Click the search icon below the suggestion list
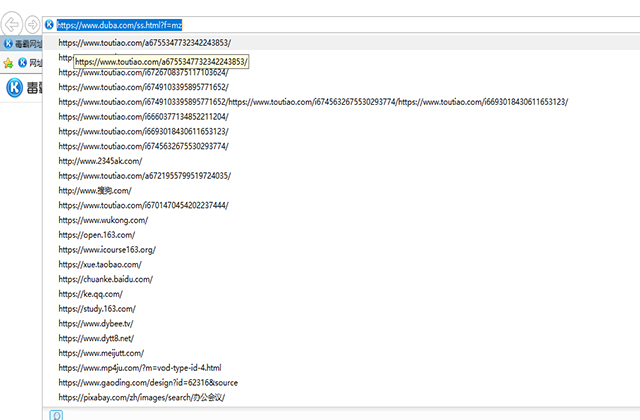 tap(56, 415)
